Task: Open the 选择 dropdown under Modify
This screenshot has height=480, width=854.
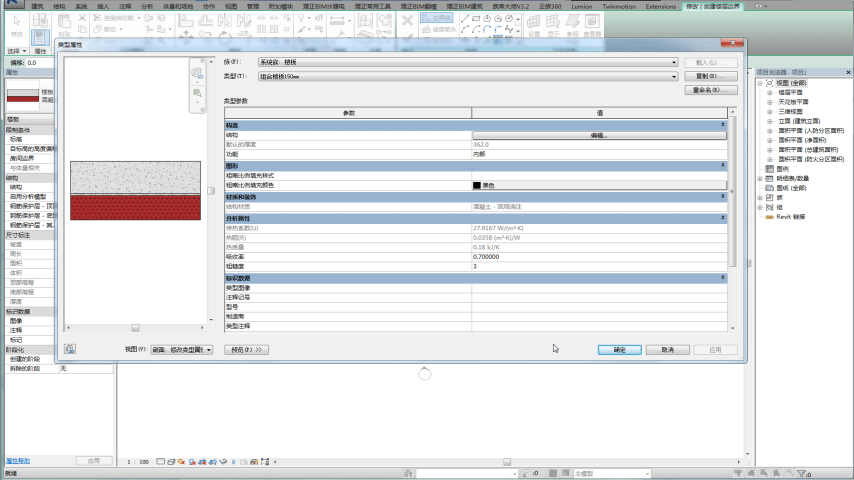Action: [16, 51]
